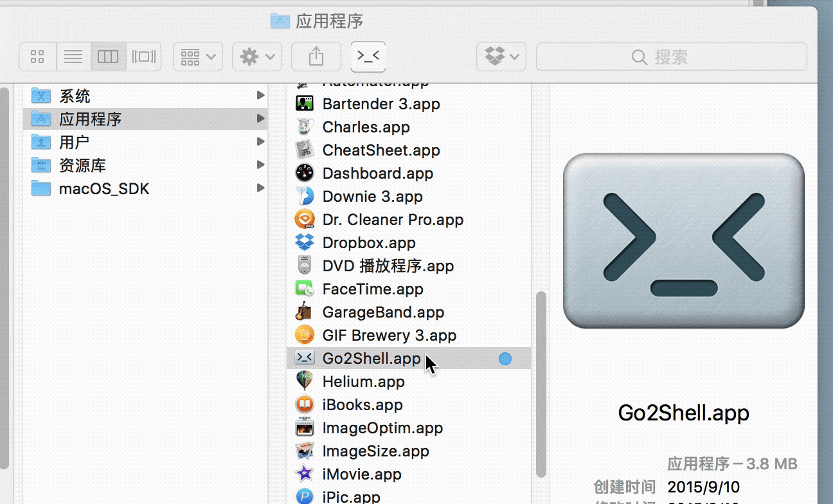Expand the 应用程序 folder arrow
Viewport: 833px width, 504px height.
260,118
